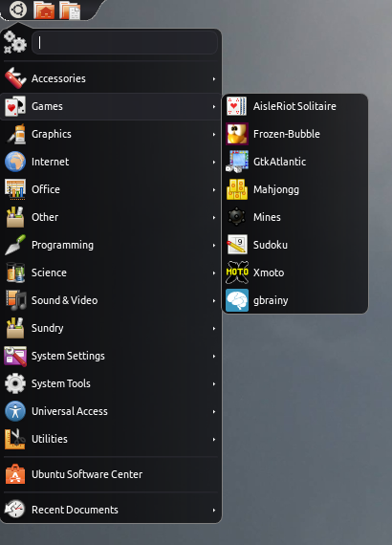Launch Mahjongg tile game
Screen dimensions: 392x545
(294, 189)
